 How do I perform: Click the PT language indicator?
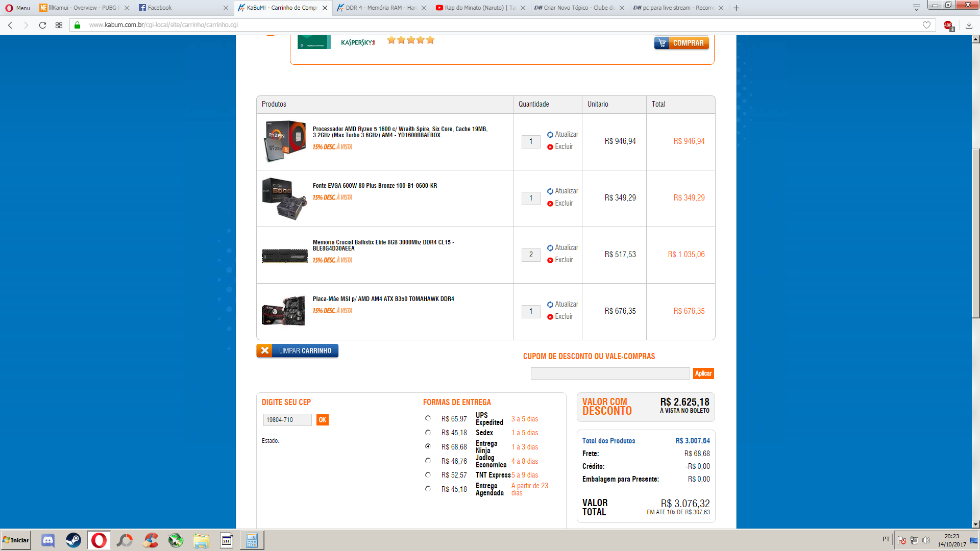click(x=886, y=539)
